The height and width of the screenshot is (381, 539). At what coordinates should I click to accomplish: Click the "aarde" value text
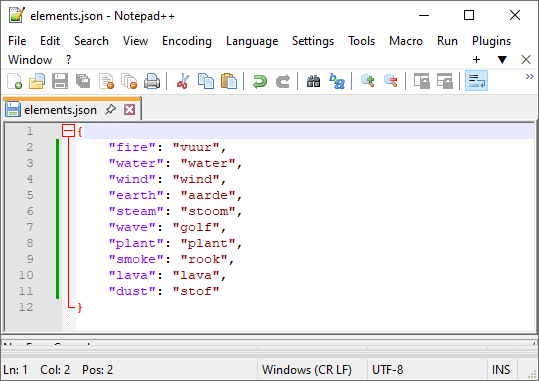click(208, 195)
